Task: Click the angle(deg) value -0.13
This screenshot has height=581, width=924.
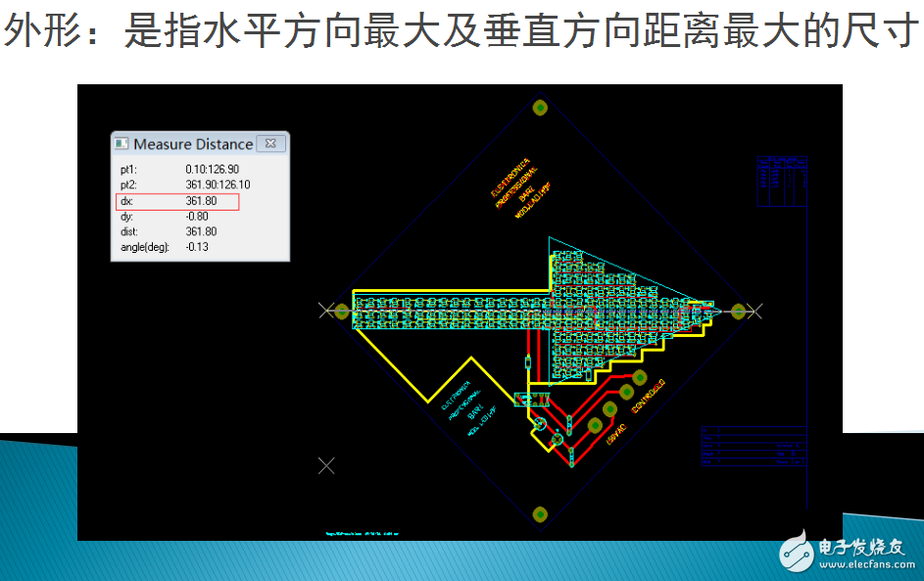Action: (197, 247)
